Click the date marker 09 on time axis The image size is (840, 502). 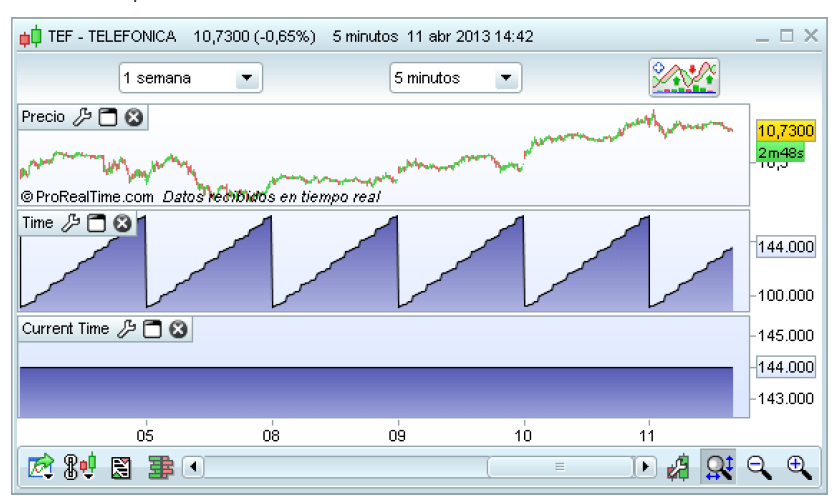click(397, 436)
